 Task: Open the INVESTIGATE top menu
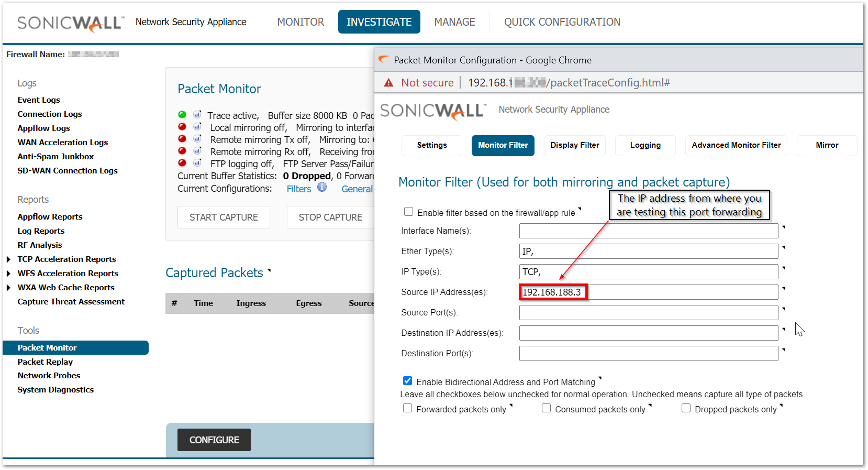(x=379, y=22)
